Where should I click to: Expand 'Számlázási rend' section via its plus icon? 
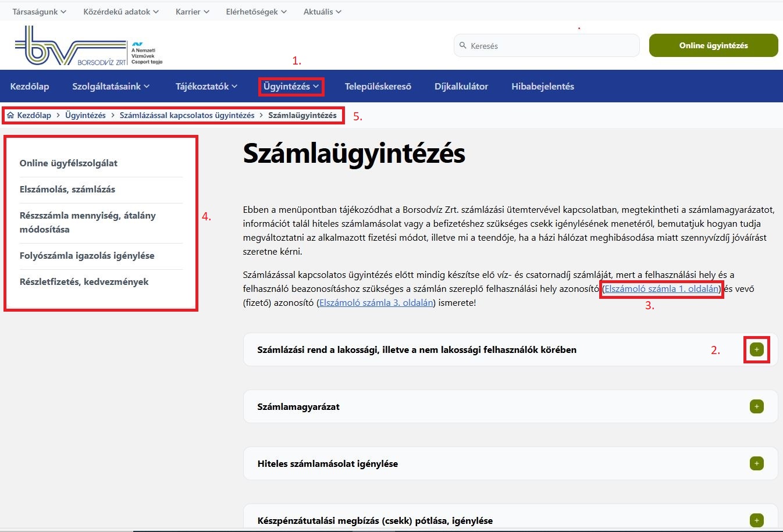coord(756,349)
